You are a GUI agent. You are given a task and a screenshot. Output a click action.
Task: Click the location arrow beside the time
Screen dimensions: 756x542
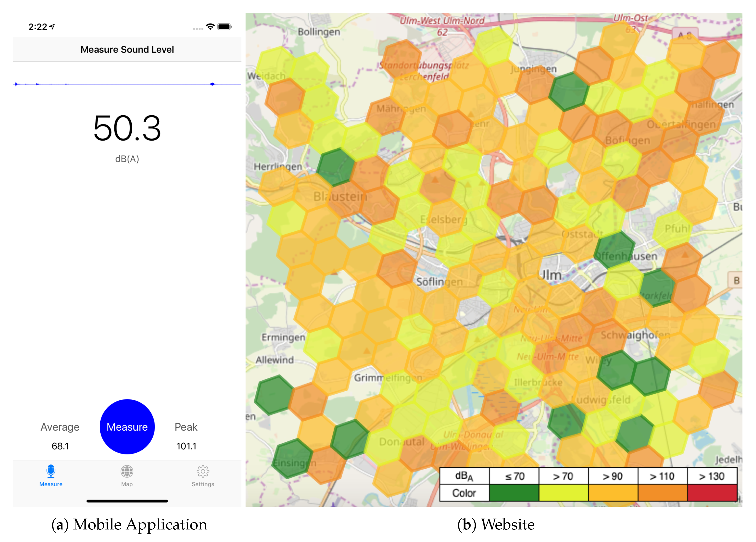[52, 27]
